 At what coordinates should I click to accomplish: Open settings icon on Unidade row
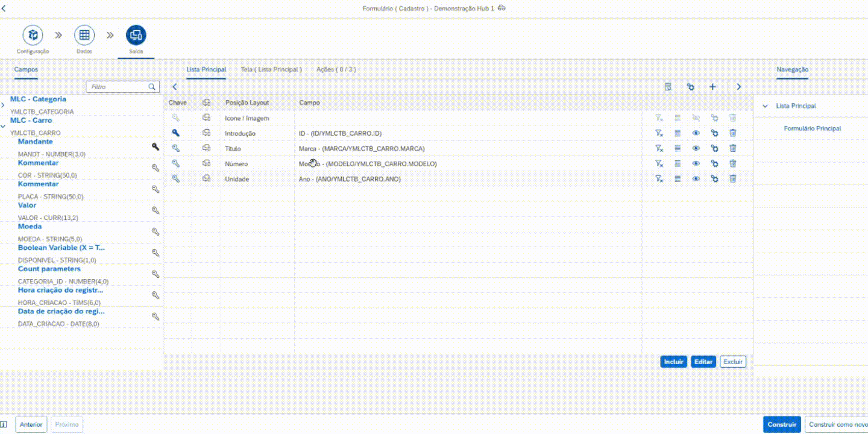714,178
